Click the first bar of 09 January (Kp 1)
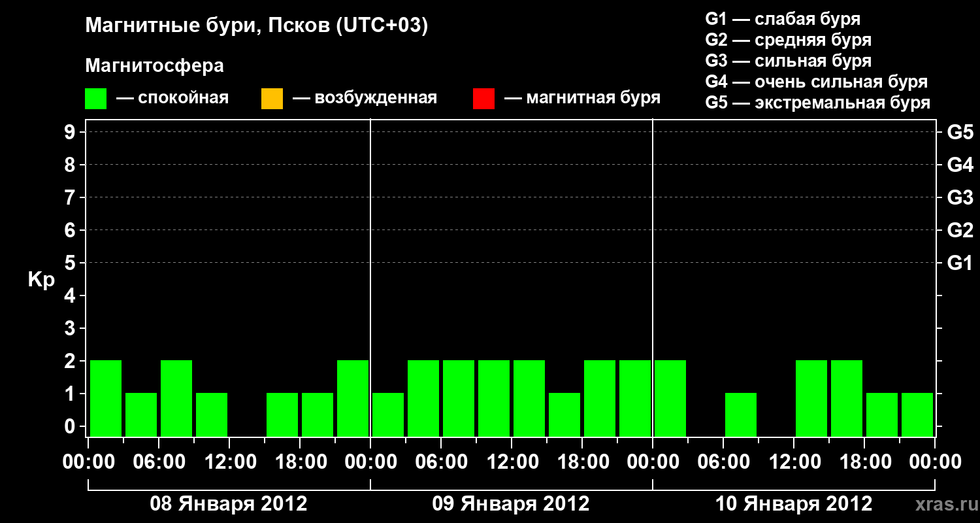The width and height of the screenshot is (980, 523). pyautogui.click(x=388, y=414)
